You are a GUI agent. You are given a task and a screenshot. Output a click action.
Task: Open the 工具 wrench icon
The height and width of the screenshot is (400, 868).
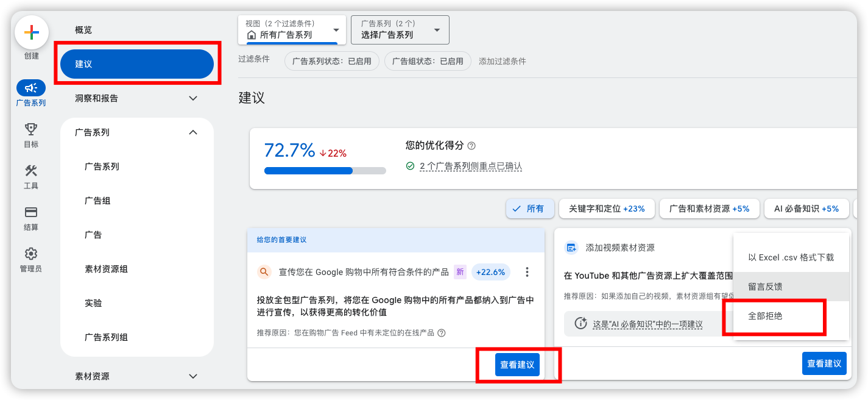pyautogui.click(x=31, y=171)
